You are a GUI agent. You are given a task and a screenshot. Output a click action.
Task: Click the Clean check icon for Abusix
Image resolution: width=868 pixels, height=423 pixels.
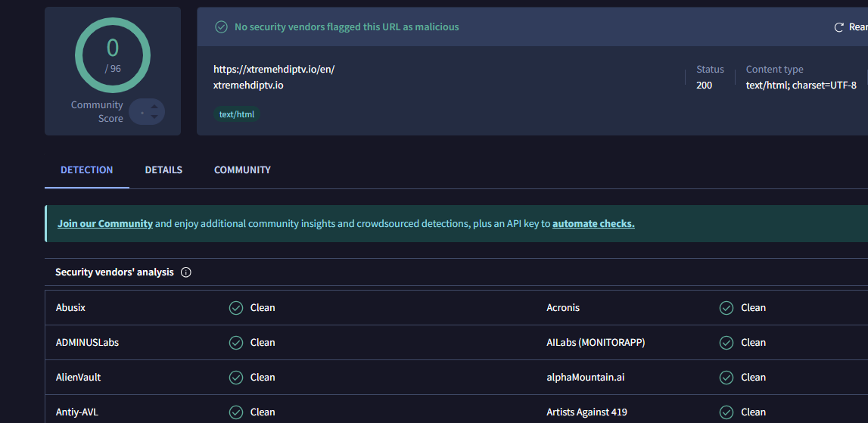[236, 308]
